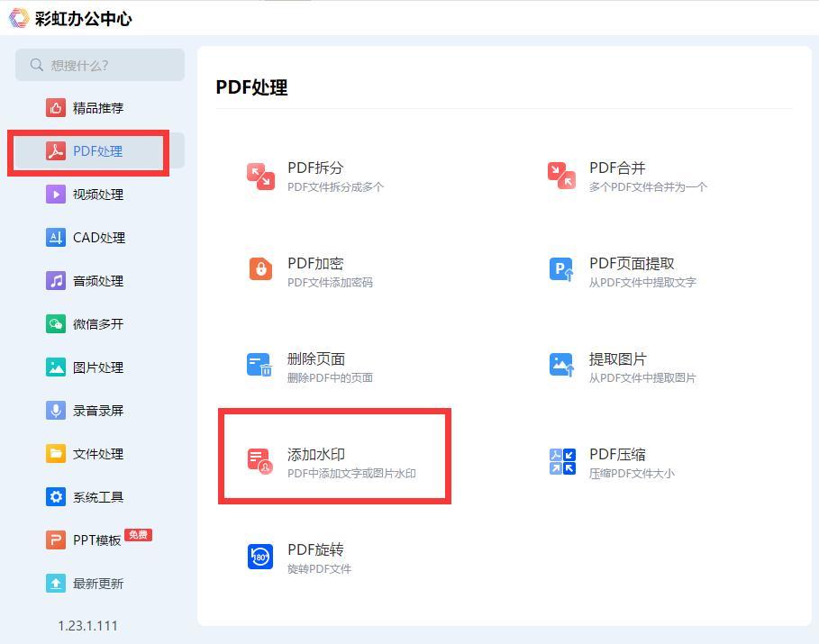Open the PDF合并 tool title
Screen dimensions: 819x644
pos(617,168)
